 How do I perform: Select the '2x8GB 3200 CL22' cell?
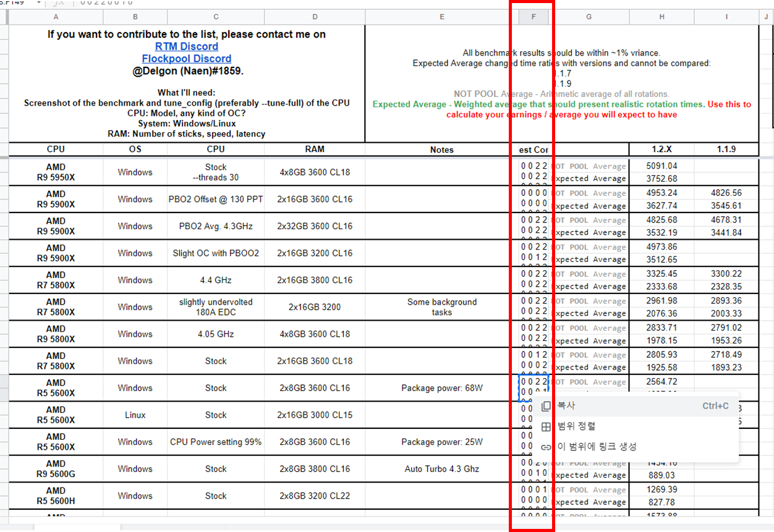[x=315, y=496]
